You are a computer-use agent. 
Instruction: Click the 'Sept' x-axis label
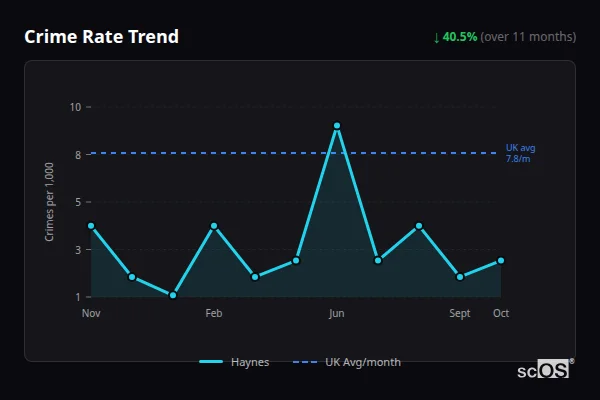[x=460, y=313]
